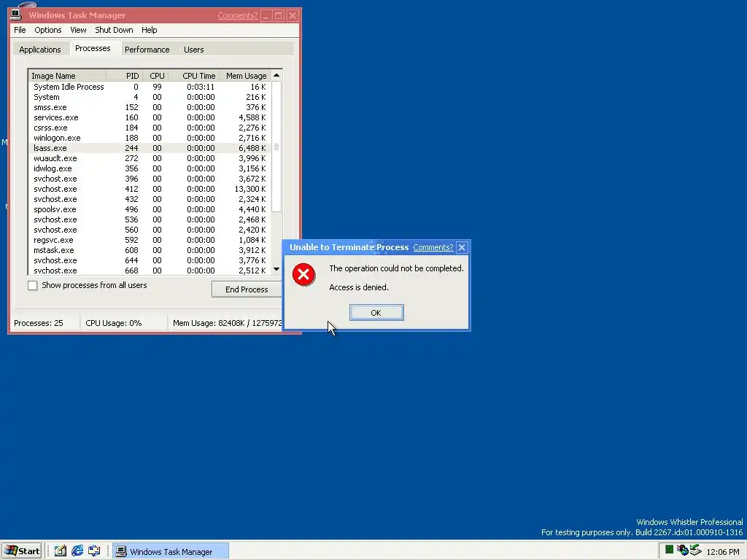Select the System process with PID 4
747x560 pixels.
[x=150, y=97]
